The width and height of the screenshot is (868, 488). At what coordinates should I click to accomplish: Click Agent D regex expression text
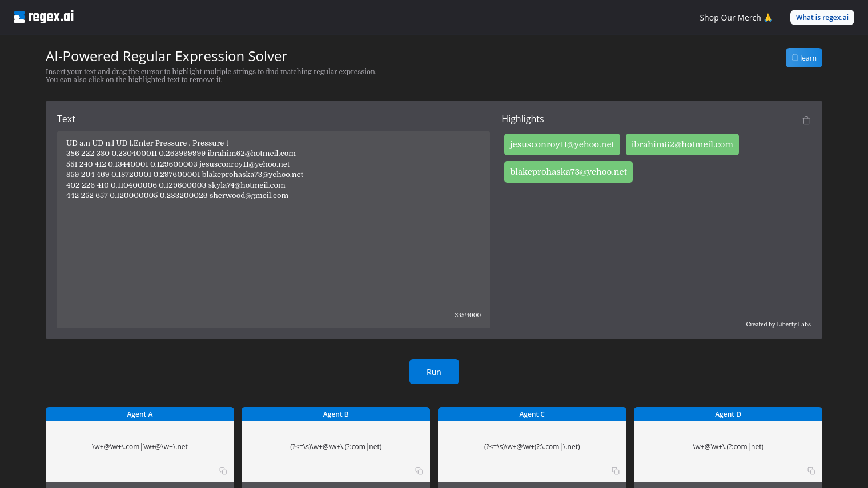[728, 447]
